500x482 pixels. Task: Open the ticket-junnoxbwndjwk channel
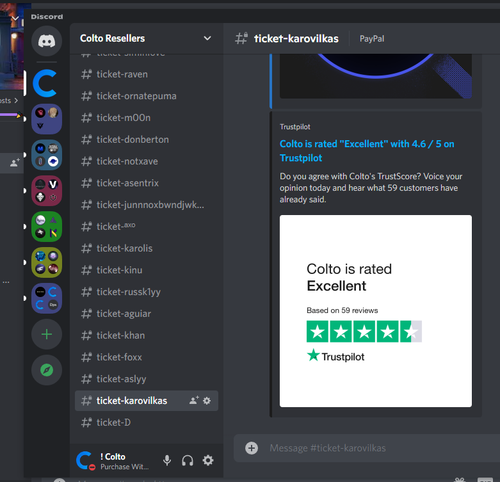pyautogui.click(x=147, y=205)
